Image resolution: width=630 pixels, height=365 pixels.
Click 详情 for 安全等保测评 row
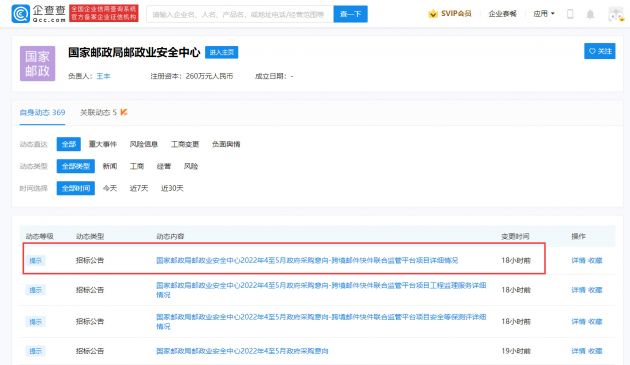[x=578, y=322]
